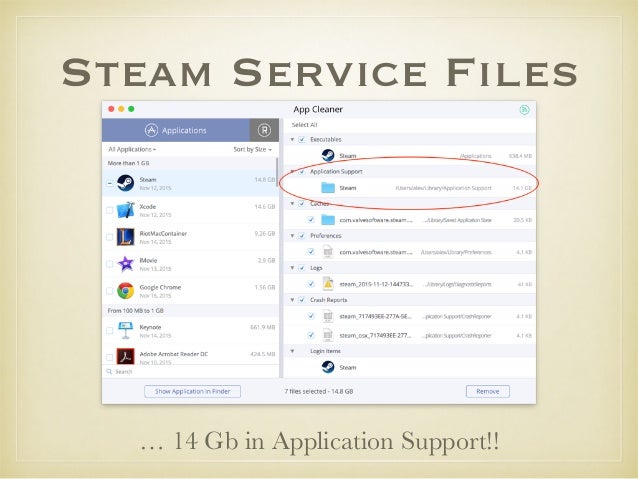Click the steam_osx_717493EE crash report file icon
This screenshot has height=479, width=638.
[328, 335]
